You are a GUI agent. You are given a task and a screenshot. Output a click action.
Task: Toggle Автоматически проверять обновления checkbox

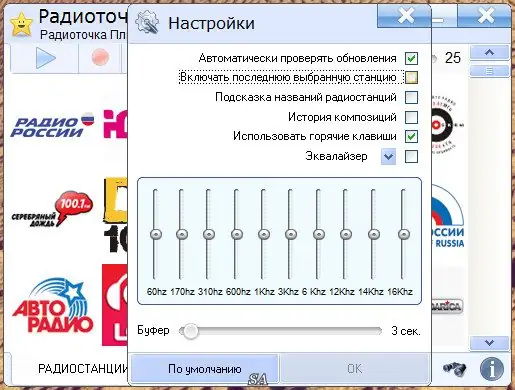(411, 59)
